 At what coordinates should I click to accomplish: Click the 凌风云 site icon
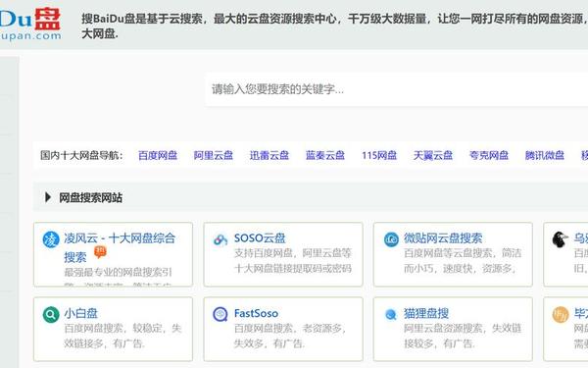pyautogui.click(x=51, y=239)
